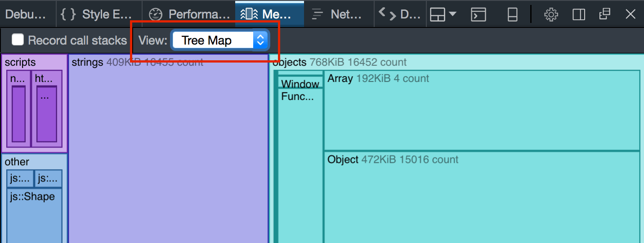Open the frame selection layout button

(443, 15)
